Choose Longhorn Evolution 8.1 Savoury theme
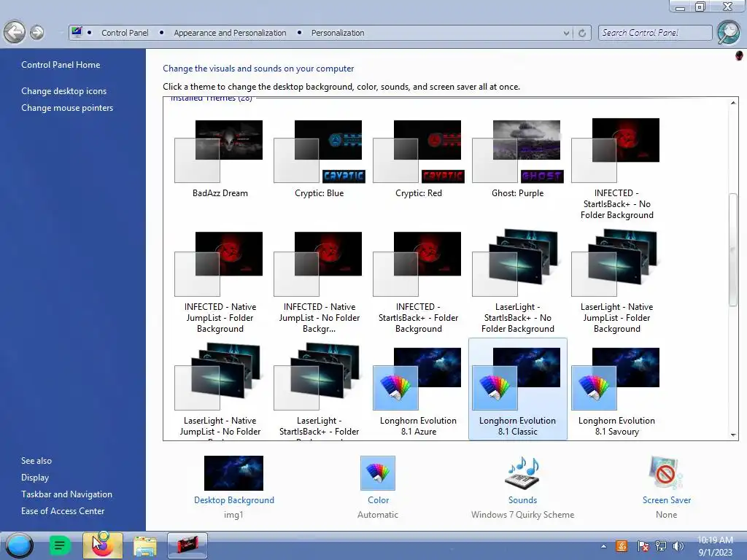 pyautogui.click(x=617, y=391)
